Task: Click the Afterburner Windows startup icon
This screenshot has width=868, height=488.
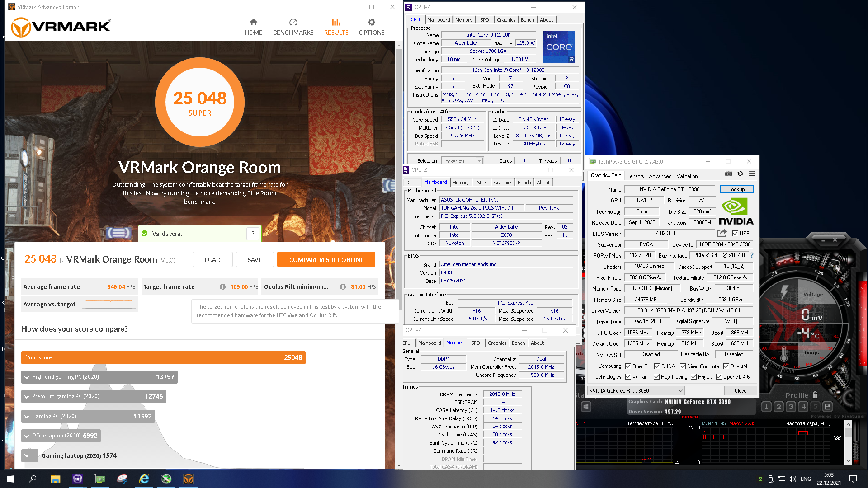Action: pos(586,407)
